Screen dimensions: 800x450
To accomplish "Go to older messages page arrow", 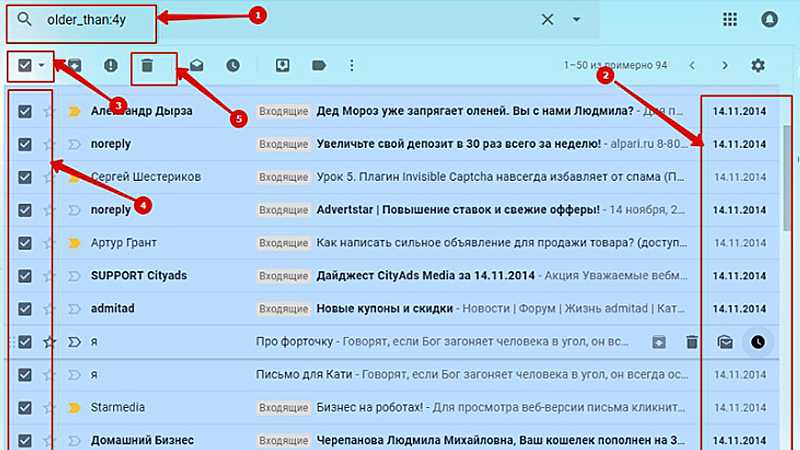I will point(724,65).
